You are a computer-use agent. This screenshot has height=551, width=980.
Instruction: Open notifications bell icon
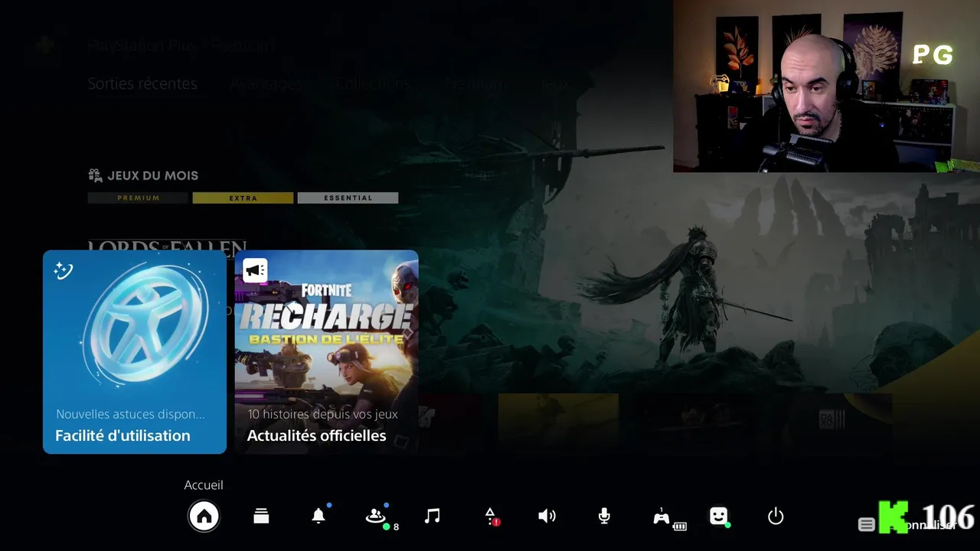coord(318,516)
